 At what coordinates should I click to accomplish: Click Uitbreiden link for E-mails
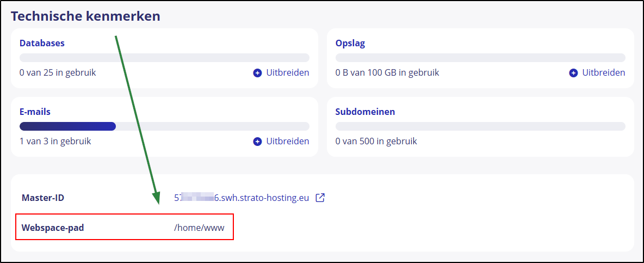tap(287, 142)
